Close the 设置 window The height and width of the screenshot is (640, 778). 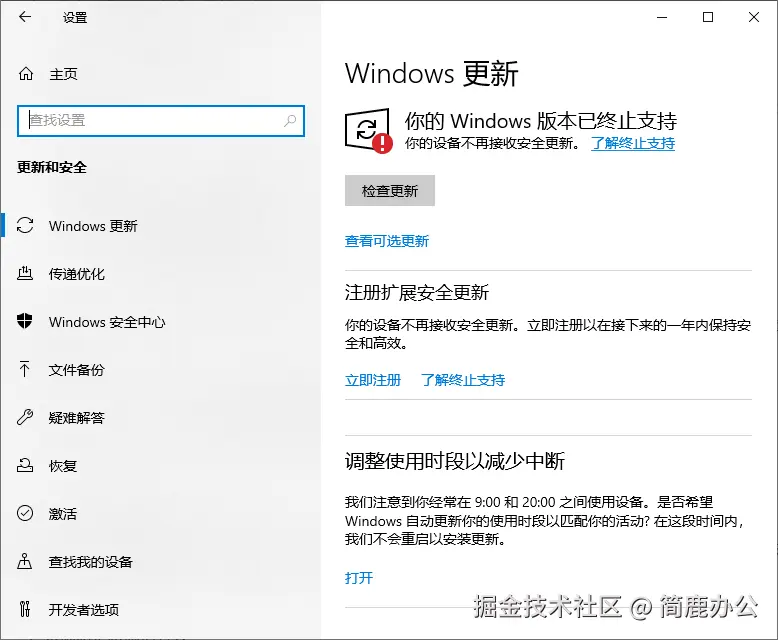pos(754,17)
